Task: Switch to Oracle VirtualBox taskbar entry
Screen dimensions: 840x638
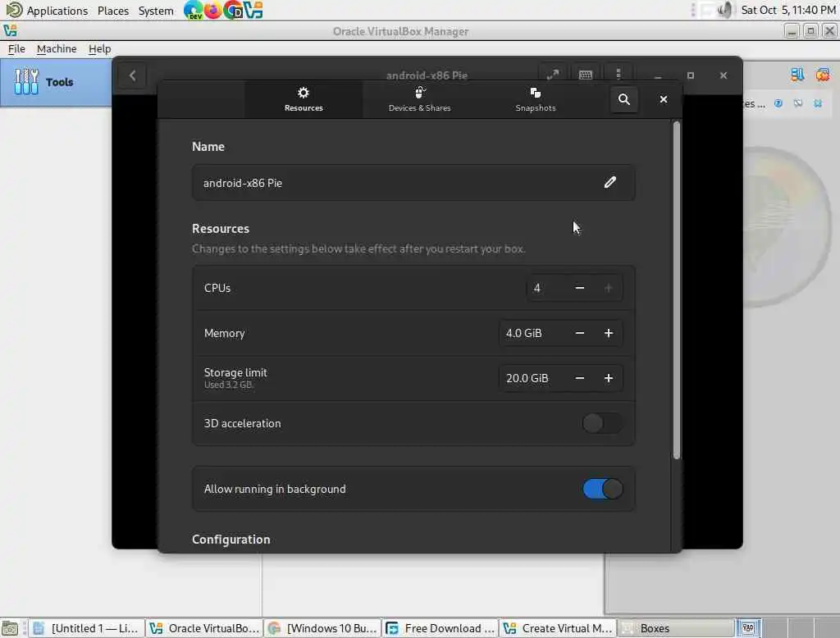Action: click(x=204, y=628)
